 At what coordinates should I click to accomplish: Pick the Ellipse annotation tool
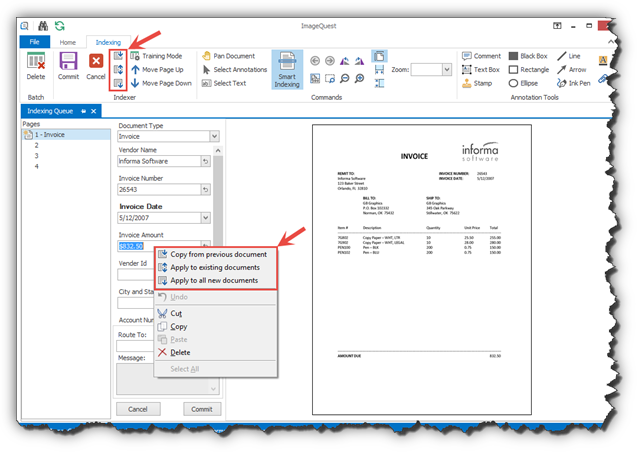pyautogui.click(x=523, y=83)
